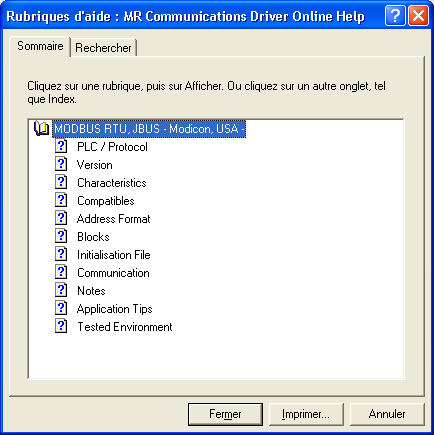Click the question icon beside Version
The height and width of the screenshot is (435, 434).
coord(61,164)
